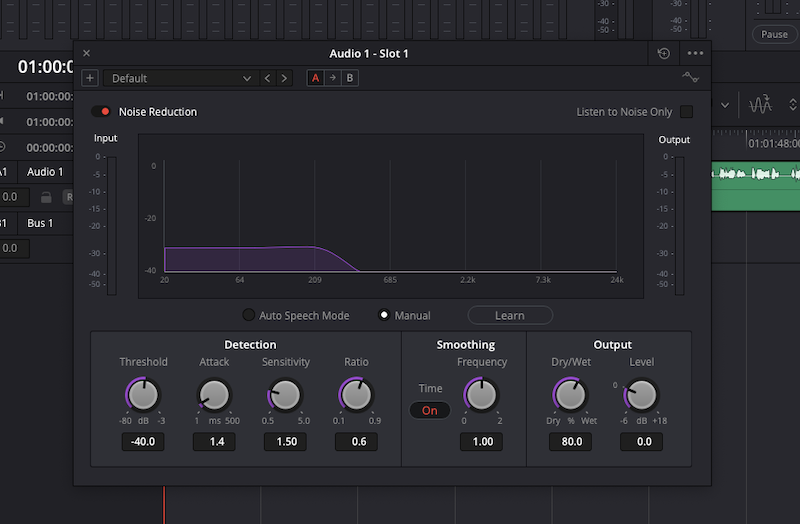Click the waveform tool icon in timeline toolbar
The width and height of the screenshot is (800, 524).
click(x=760, y=105)
